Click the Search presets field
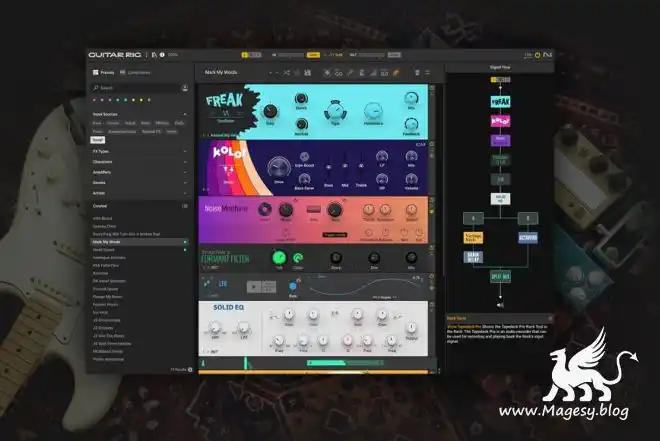The image size is (660, 441). [x=136, y=88]
